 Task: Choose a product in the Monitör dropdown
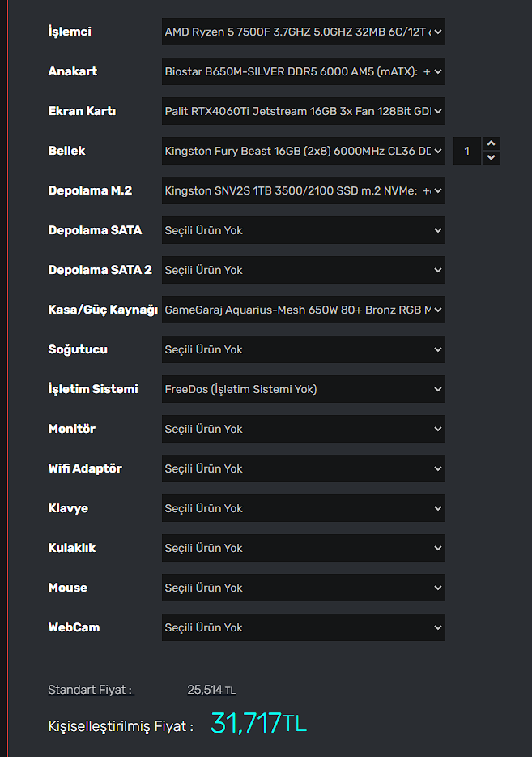pos(303,429)
